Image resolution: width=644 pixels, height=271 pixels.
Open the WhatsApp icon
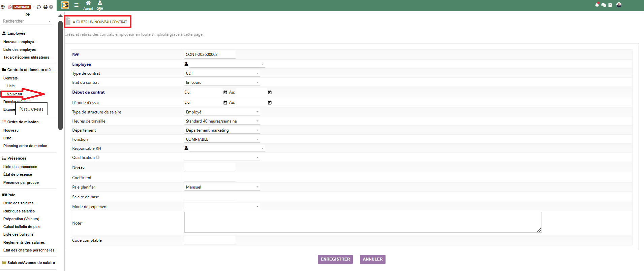10,7
